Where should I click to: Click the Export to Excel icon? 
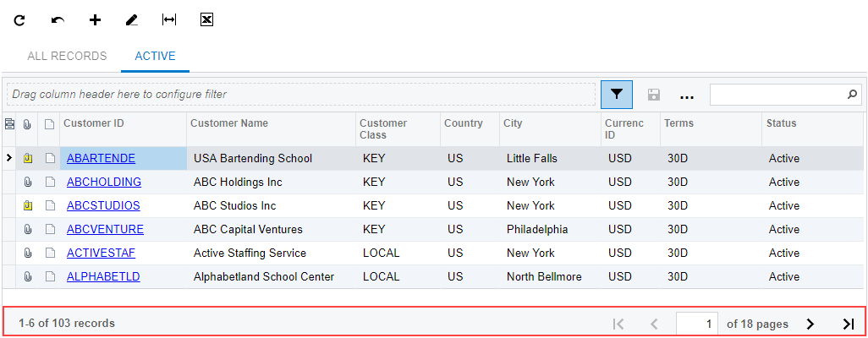click(x=206, y=19)
